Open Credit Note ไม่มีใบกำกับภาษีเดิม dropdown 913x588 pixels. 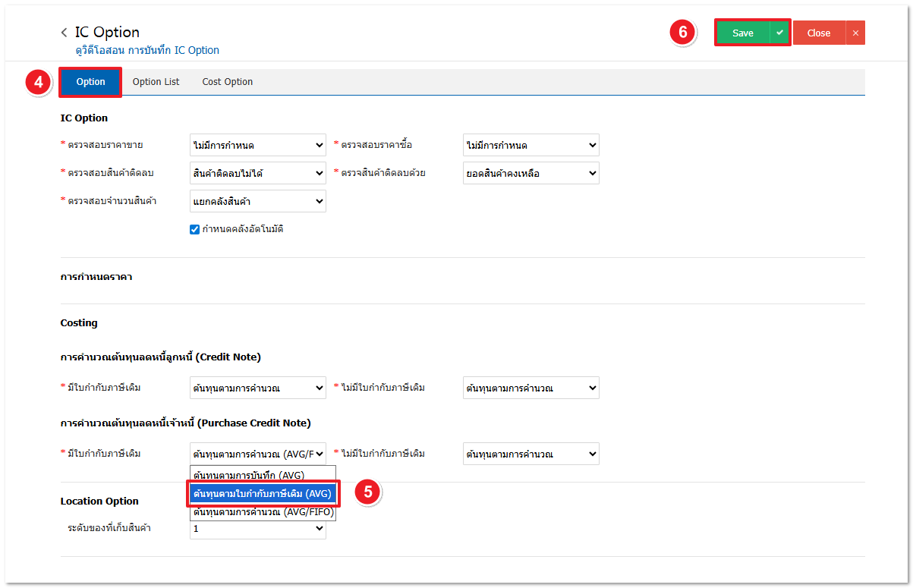pyautogui.click(x=530, y=388)
